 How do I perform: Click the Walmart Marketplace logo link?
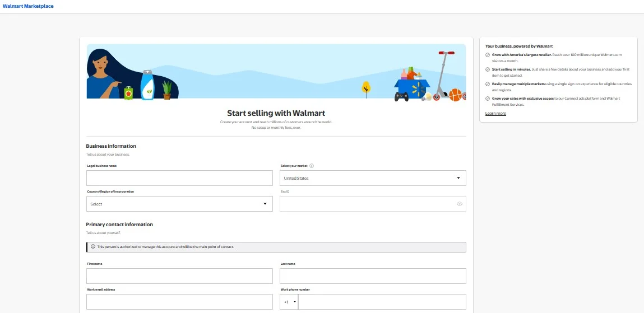[x=28, y=6]
